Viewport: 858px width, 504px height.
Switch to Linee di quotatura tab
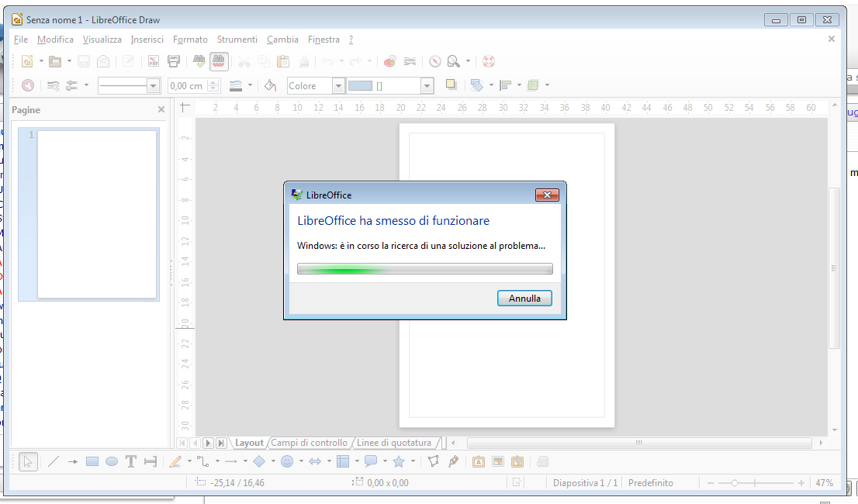394,443
